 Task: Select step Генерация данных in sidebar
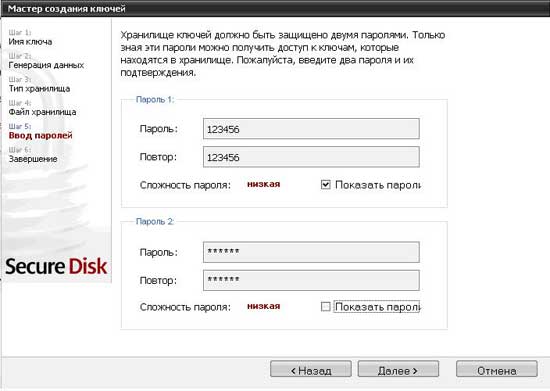point(46,65)
